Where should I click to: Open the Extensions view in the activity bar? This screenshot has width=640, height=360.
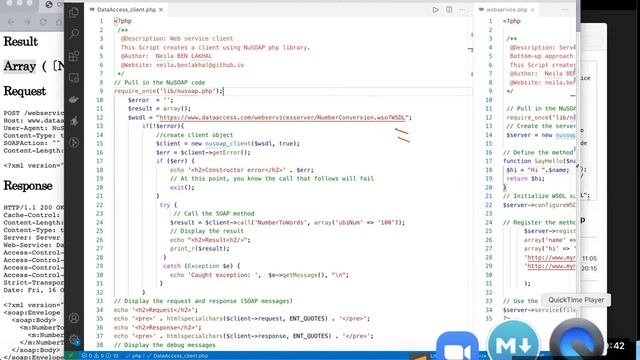74,56
